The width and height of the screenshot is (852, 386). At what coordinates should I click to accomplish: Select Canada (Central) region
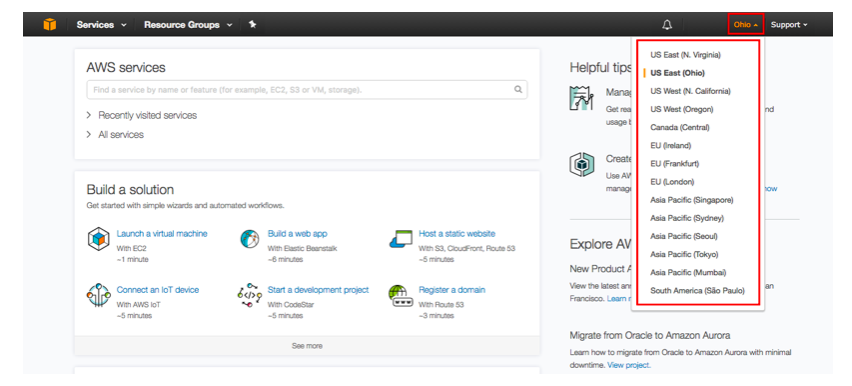click(680, 127)
